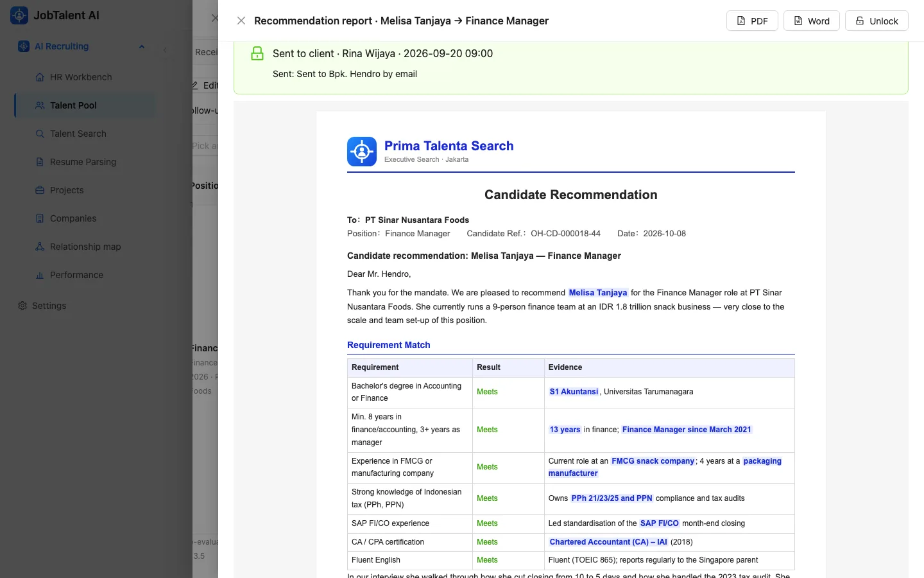Screen dimensions: 924x578
Task: Click the packaging manufacturer highlight
Action: pyautogui.click(x=665, y=467)
